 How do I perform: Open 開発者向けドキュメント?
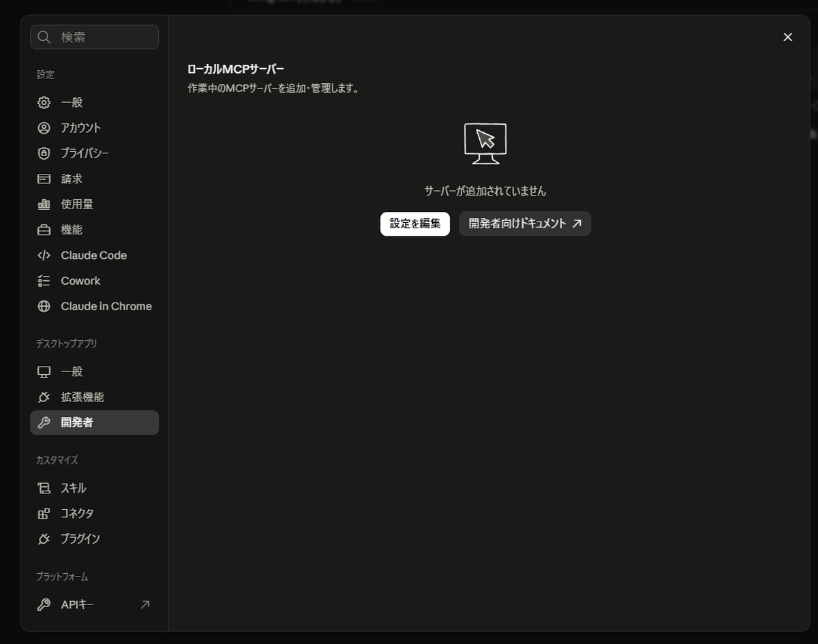(x=525, y=224)
